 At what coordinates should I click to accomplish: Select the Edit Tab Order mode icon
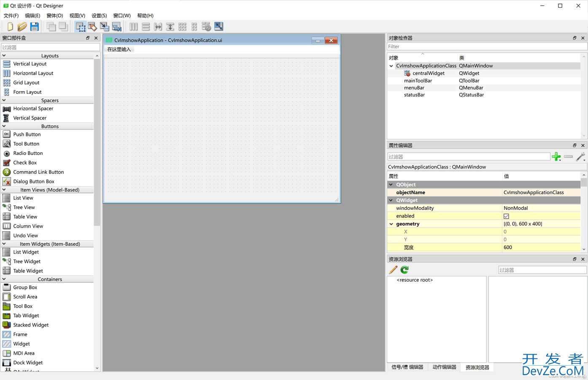point(117,27)
